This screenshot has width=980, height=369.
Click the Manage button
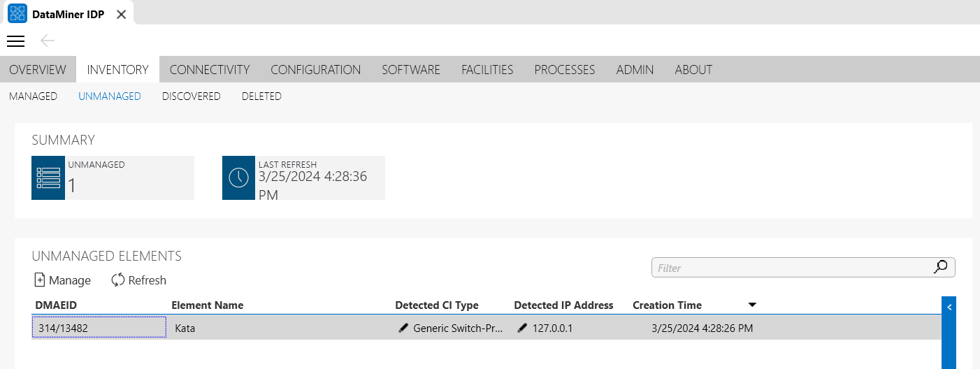click(62, 280)
